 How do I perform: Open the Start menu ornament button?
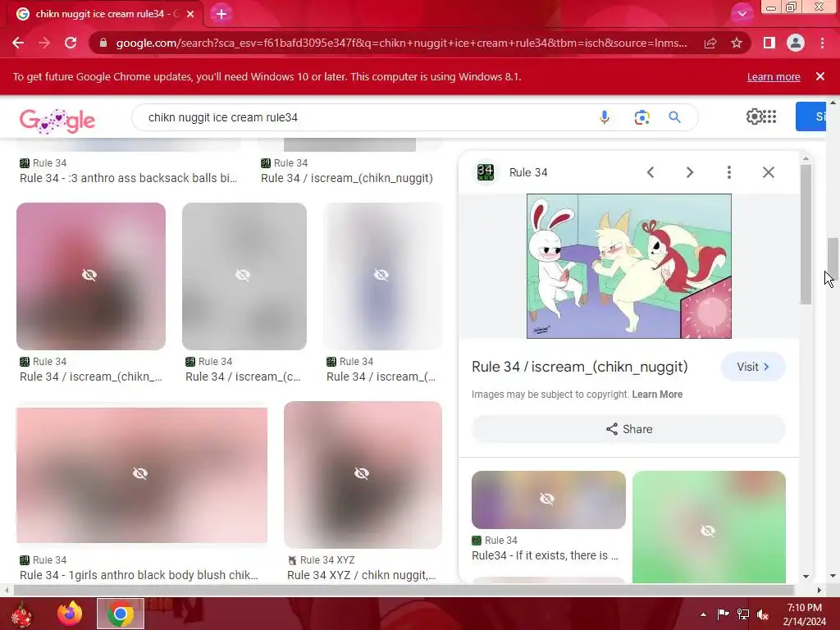[21, 614]
